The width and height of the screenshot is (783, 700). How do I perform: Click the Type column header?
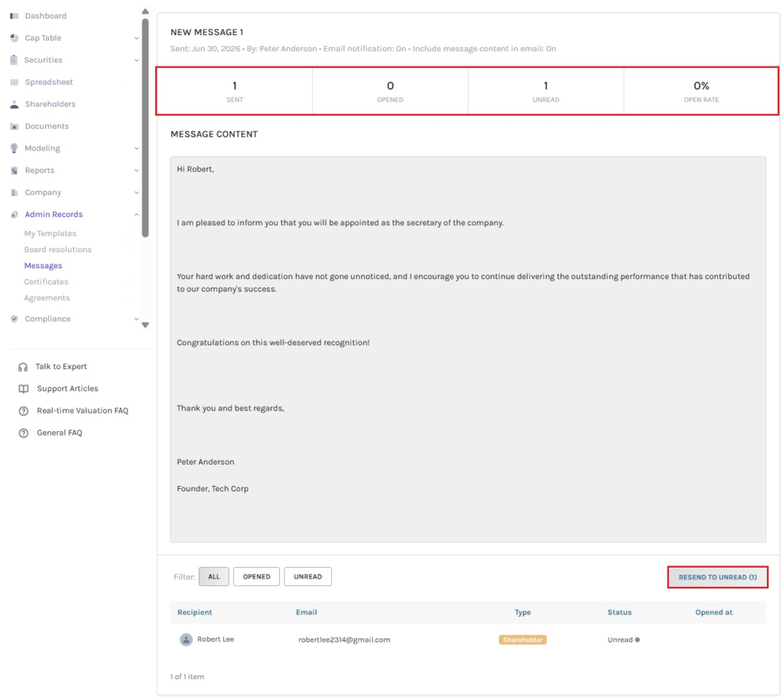click(522, 612)
